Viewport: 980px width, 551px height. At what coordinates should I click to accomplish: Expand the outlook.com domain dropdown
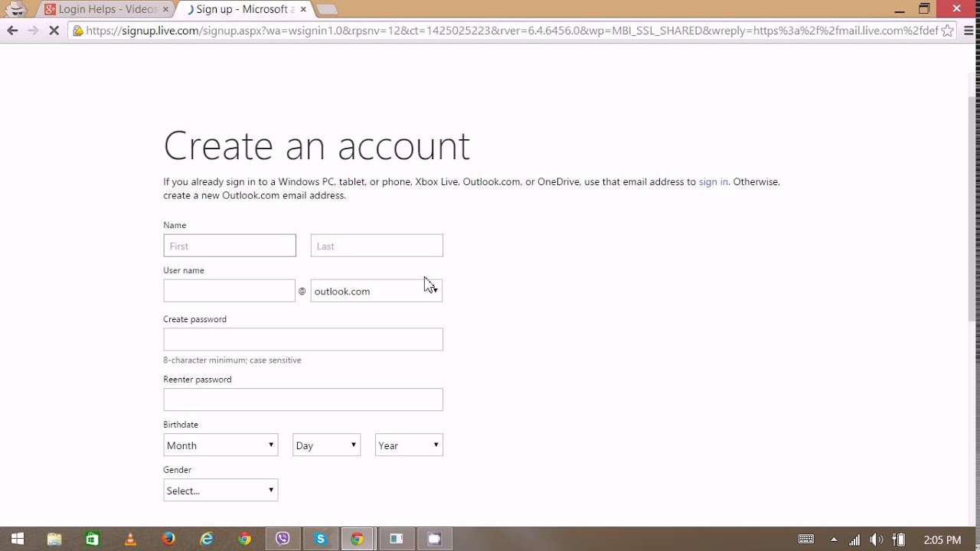point(377,291)
